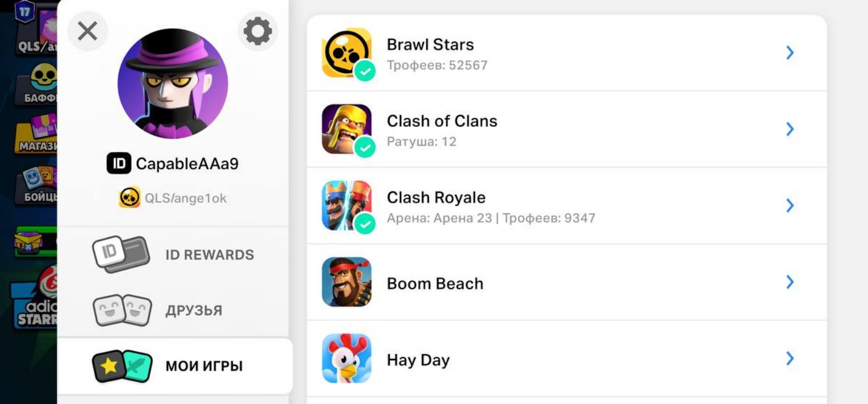868x404 pixels.
Task: Tap the Clash Royale game icon
Action: click(x=347, y=205)
